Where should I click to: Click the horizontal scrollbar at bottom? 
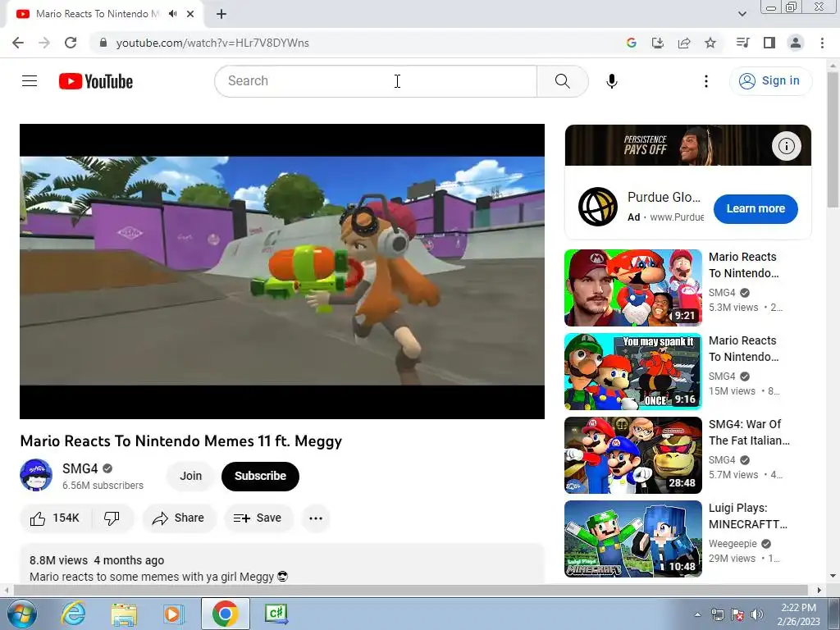pos(410,590)
